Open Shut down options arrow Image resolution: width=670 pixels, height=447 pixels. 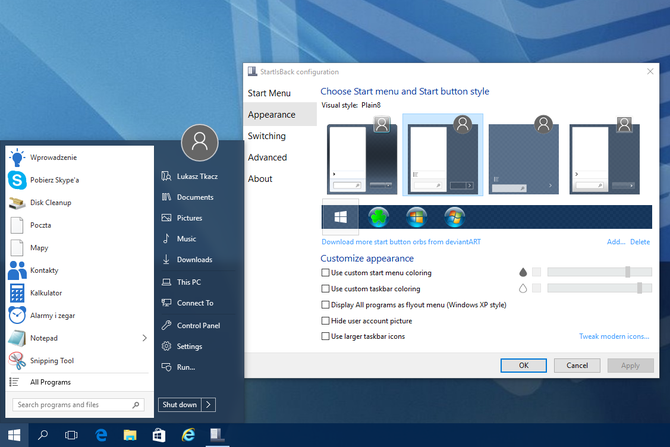(x=208, y=405)
